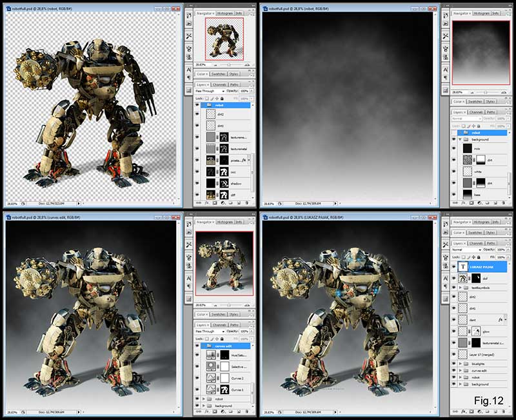Screen dimensions: 516x420
Task: Expand text&symbols group in LUKASZ PAJAK window
Action: point(461,287)
